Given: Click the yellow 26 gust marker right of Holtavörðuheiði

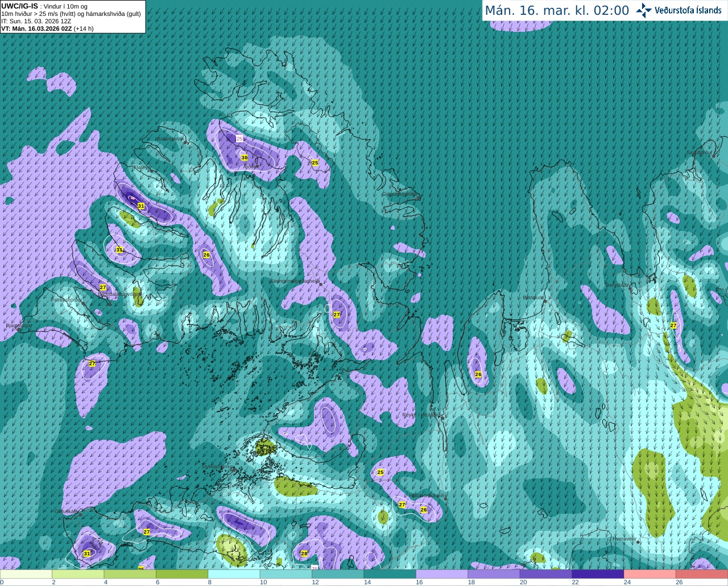Looking at the screenshot, I should (424, 510).
